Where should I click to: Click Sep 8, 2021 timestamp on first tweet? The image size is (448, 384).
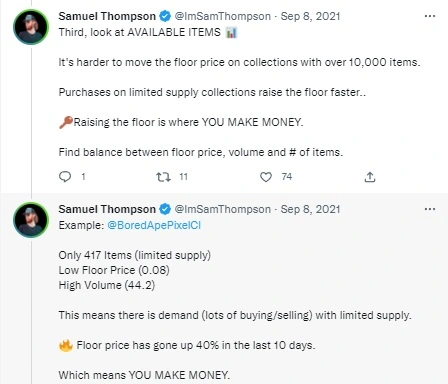[310, 16]
